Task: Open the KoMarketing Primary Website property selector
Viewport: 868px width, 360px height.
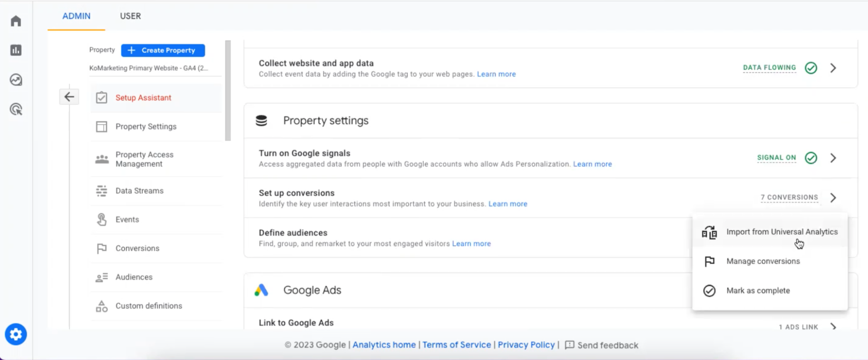Action: point(149,68)
